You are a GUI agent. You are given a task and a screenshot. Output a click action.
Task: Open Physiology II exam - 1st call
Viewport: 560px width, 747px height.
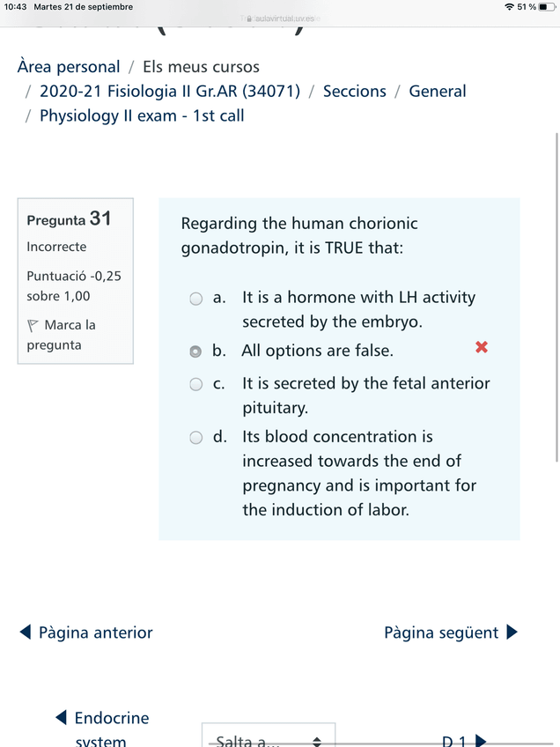pyautogui.click(x=142, y=116)
